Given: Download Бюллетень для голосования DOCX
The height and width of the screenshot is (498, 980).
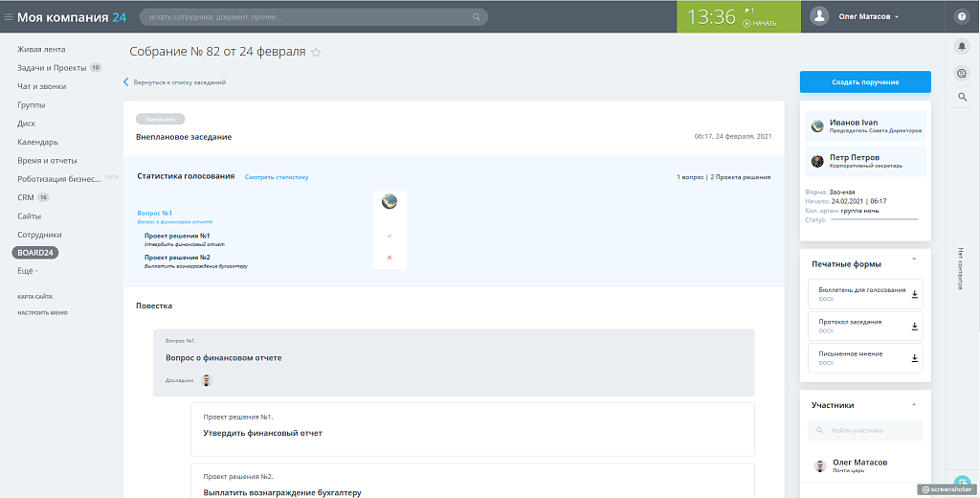Looking at the screenshot, I should coord(914,294).
